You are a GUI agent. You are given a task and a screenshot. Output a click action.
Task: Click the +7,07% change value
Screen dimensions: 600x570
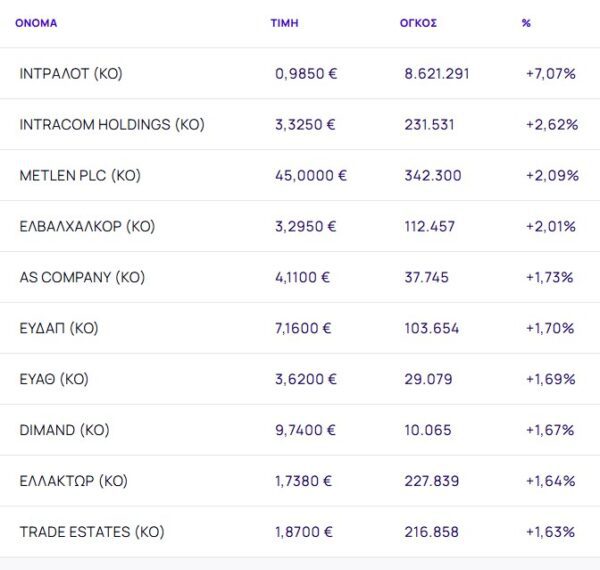550,74
